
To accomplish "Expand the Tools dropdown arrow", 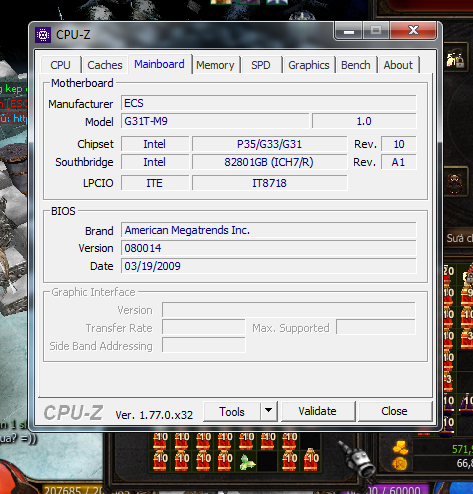I will (x=269, y=411).
